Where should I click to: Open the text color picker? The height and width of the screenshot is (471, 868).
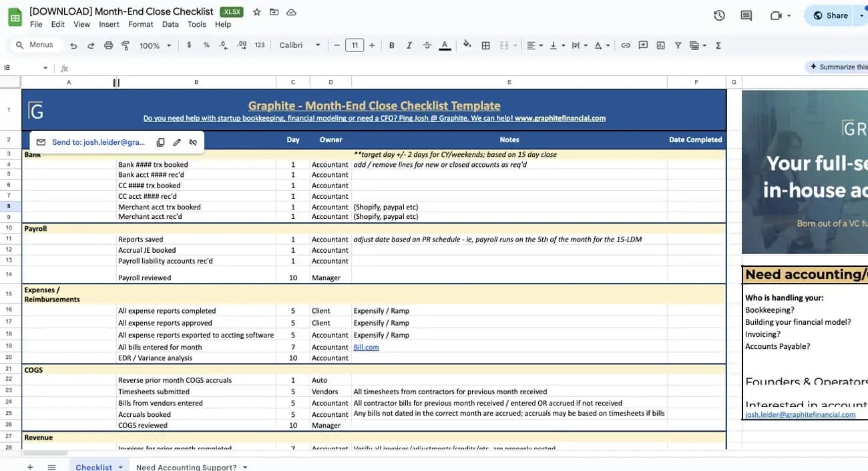click(445, 45)
